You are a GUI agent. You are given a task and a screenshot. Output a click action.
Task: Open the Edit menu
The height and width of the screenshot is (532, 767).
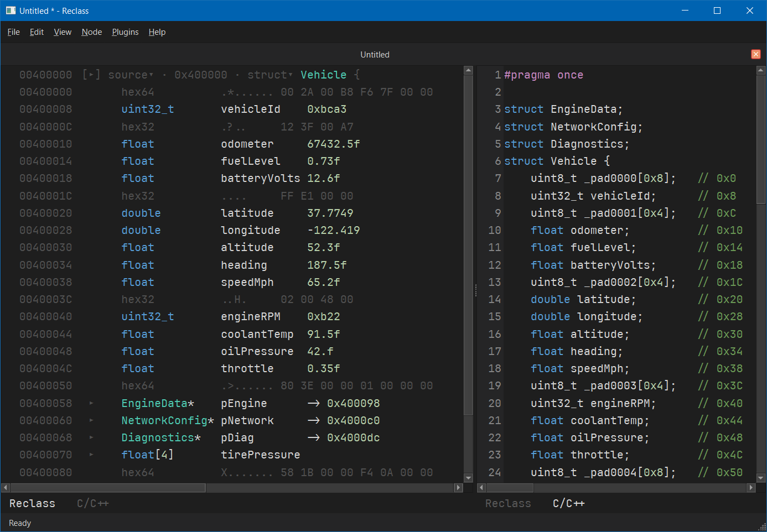37,32
